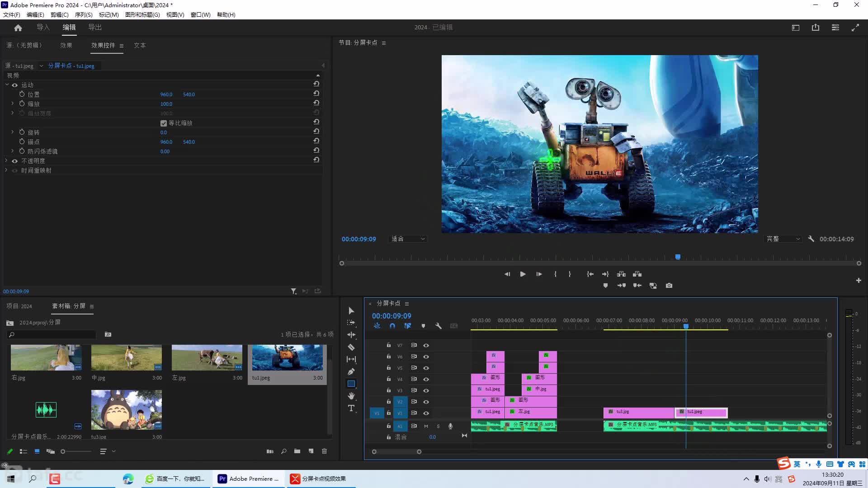Collapse the 运动 motion section
Image resolution: width=868 pixels, height=488 pixels.
pos(7,84)
